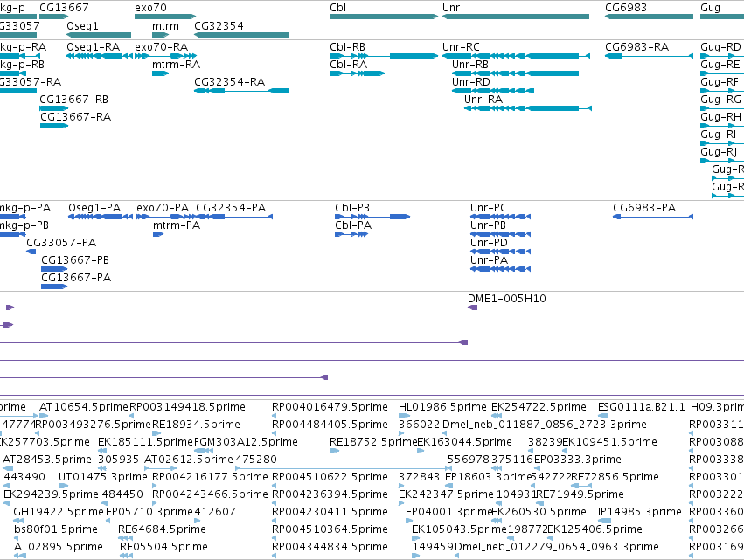Click the CG13667-RB transcript label

[x=73, y=100]
